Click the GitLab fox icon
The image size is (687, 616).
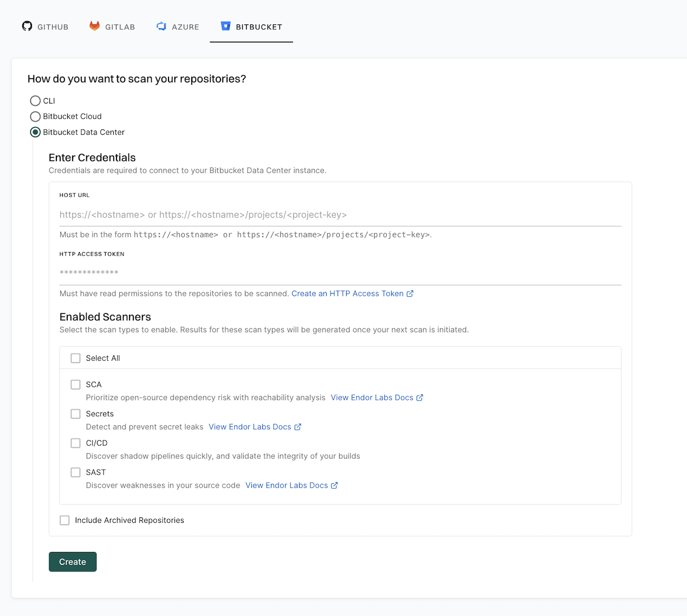95,25
